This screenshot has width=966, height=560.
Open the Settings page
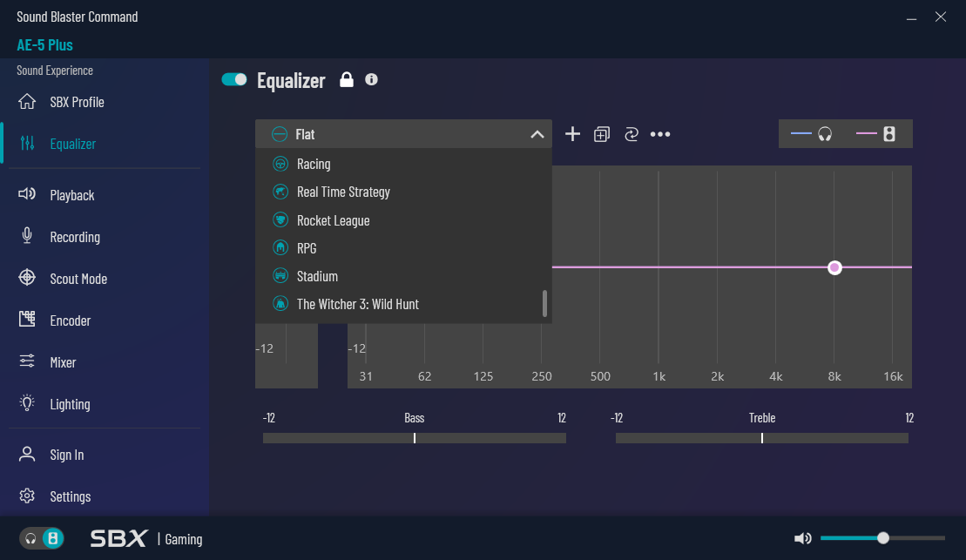pyautogui.click(x=71, y=497)
